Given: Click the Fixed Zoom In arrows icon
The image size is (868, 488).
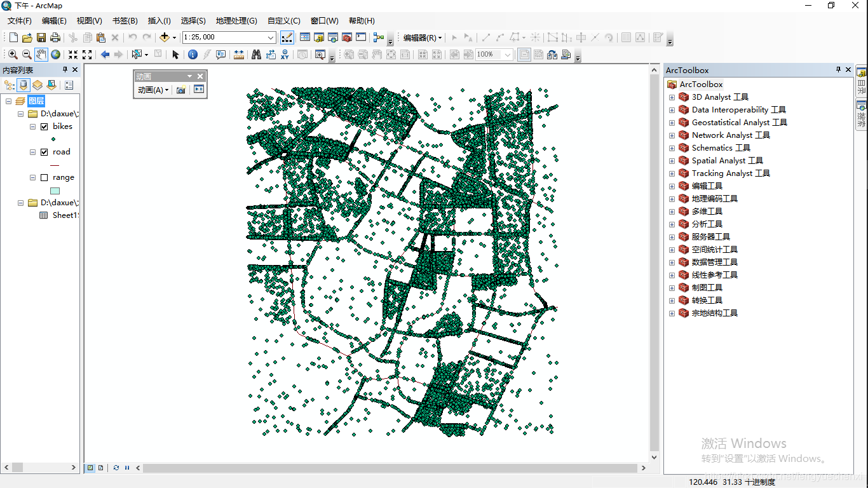Looking at the screenshot, I should point(73,55).
